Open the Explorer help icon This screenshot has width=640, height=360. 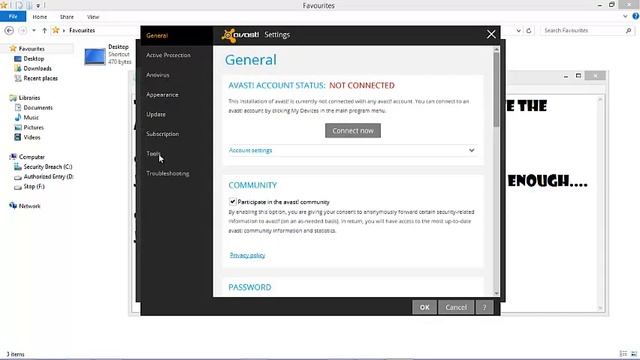point(636,16)
